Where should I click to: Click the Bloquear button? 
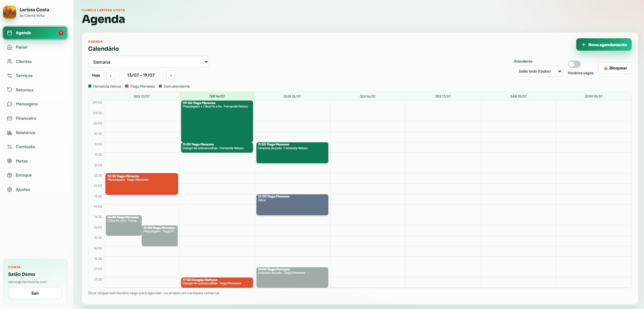point(615,68)
